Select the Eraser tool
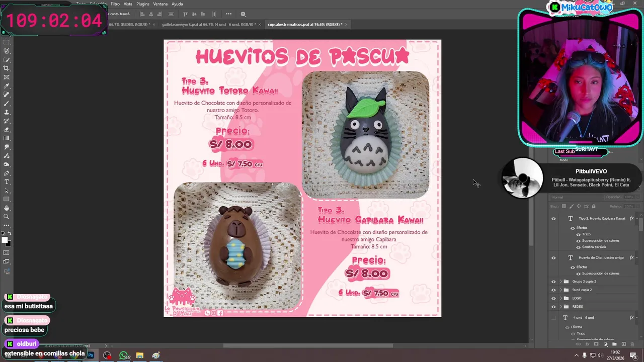Viewport: 644px width, 362px height. point(7,130)
